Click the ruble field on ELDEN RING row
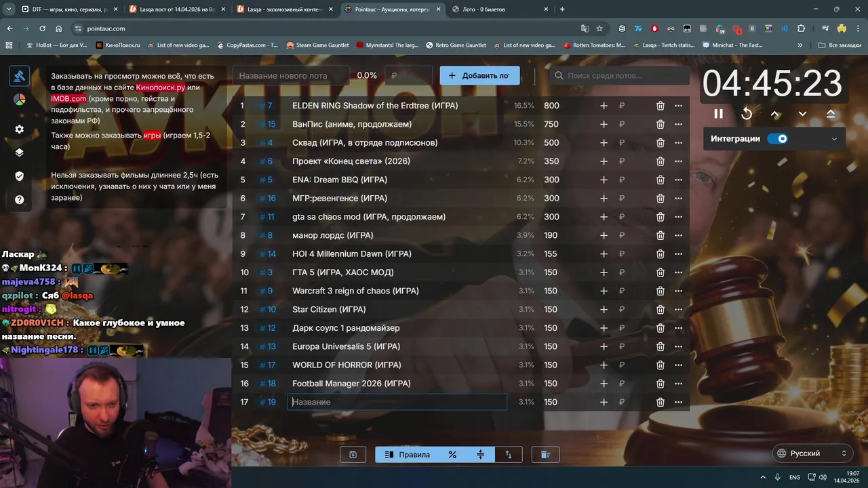The image size is (868, 488). [x=631, y=106]
